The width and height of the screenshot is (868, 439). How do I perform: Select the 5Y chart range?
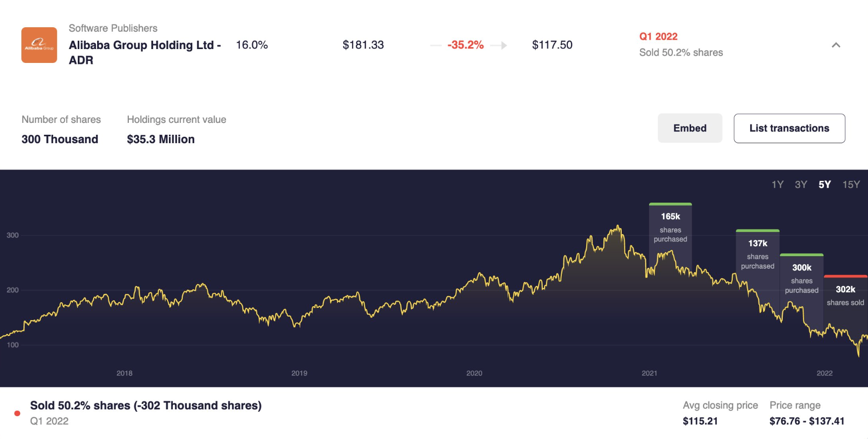coord(824,185)
